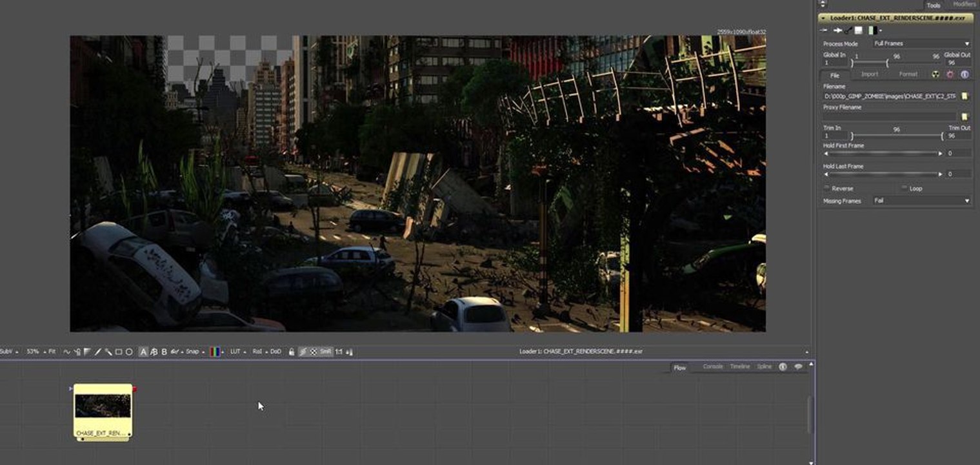Viewport: 980px width, 465px height.
Task: Toggle the DoD domain of definition
Action: (275, 351)
